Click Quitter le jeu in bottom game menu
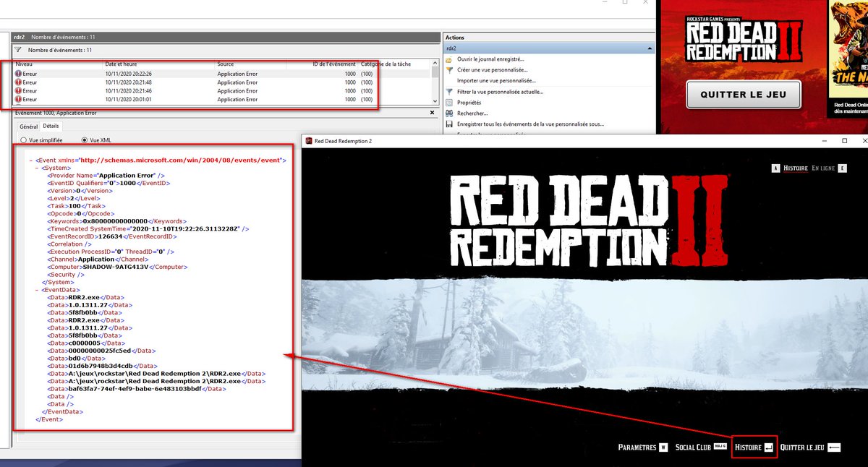The width and height of the screenshot is (868, 467). tap(802, 447)
